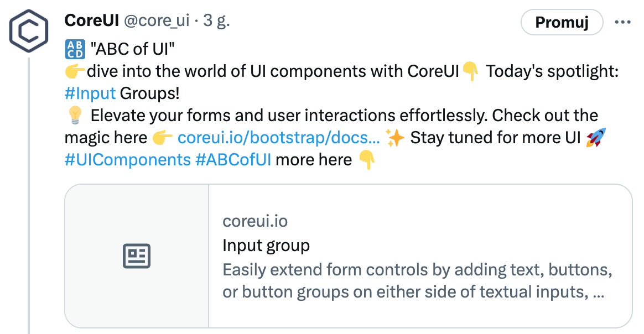Open the three-dot more options menu
The height and width of the screenshot is (334, 644).
tap(624, 21)
